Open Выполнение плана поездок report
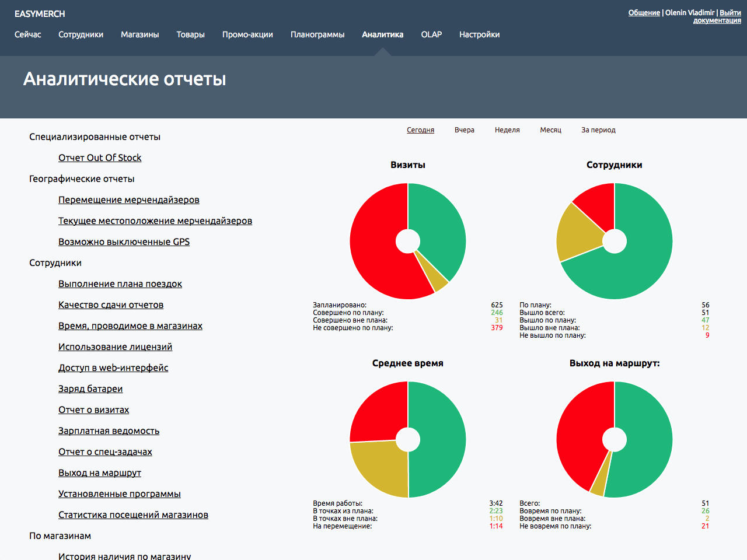Image resolution: width=747 pixels, height=560 pixels. [x=120, y=283]
